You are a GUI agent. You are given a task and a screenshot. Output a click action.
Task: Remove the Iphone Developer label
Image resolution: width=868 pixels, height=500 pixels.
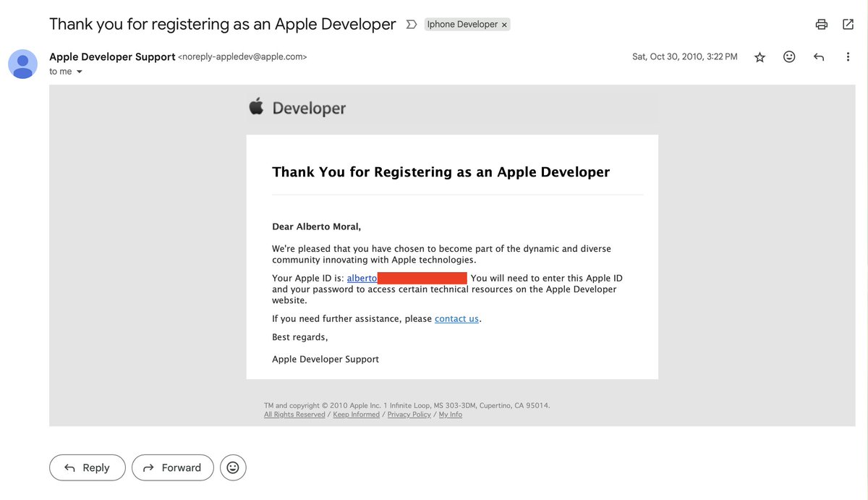(505, 25)
